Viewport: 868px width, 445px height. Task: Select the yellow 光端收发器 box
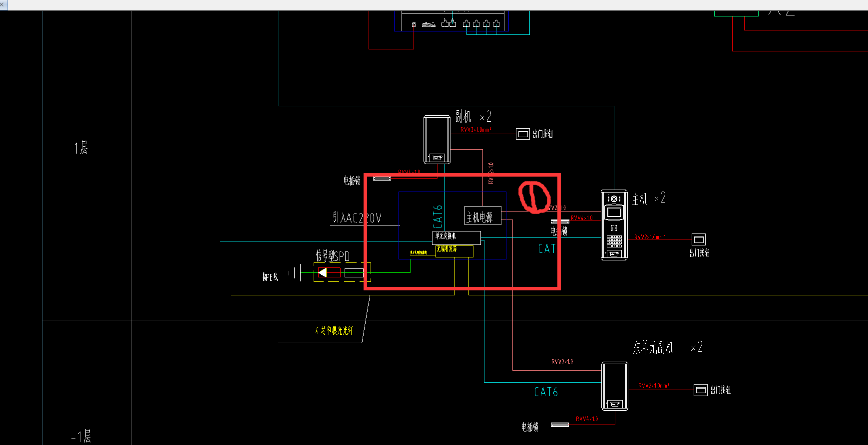click(x=454, y=251)
